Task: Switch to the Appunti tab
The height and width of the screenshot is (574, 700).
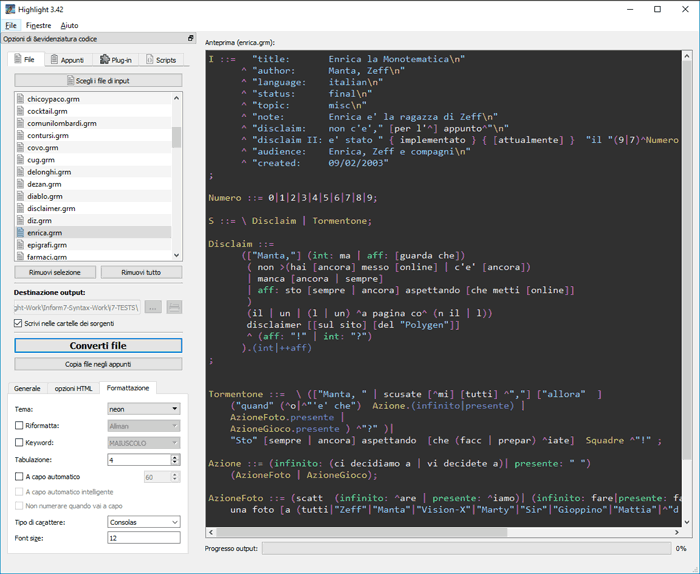Action: click(67, 60)
